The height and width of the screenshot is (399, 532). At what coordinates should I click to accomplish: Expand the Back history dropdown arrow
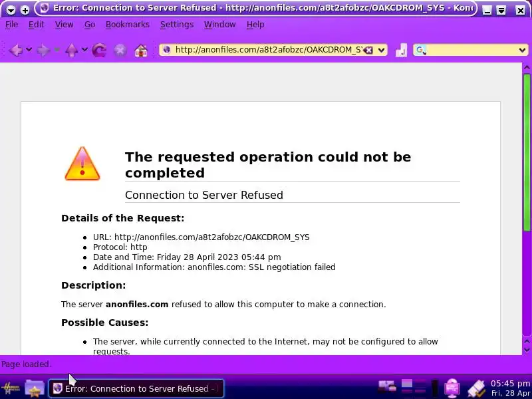coord(29,50)
